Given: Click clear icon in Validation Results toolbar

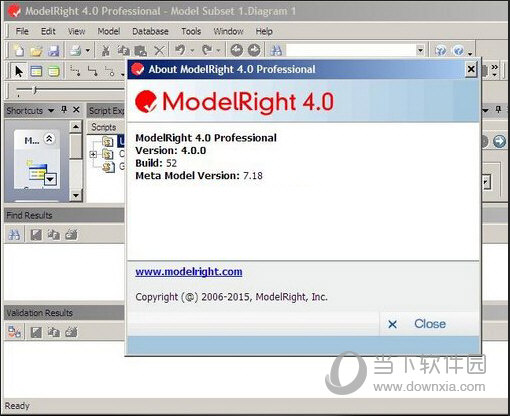Looking at the screenshot, I should [71, 332].
